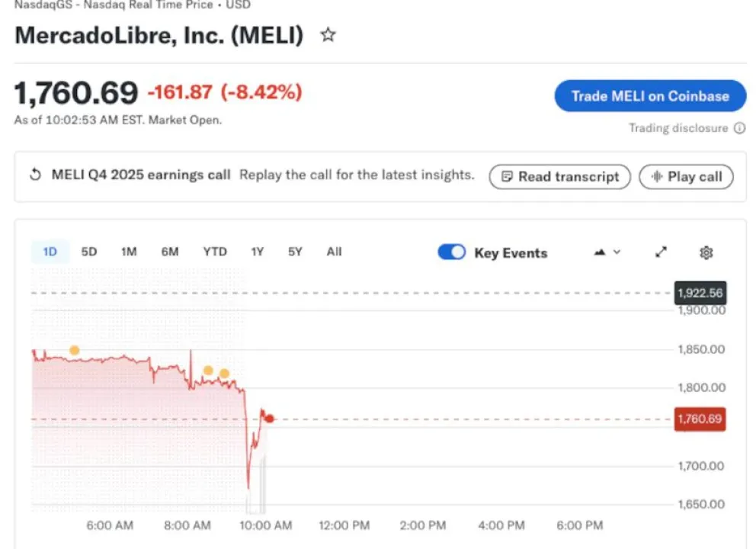
Task: Click the Trading disclosure info icon
Action: pyautogui.click(x=739, y=128)
